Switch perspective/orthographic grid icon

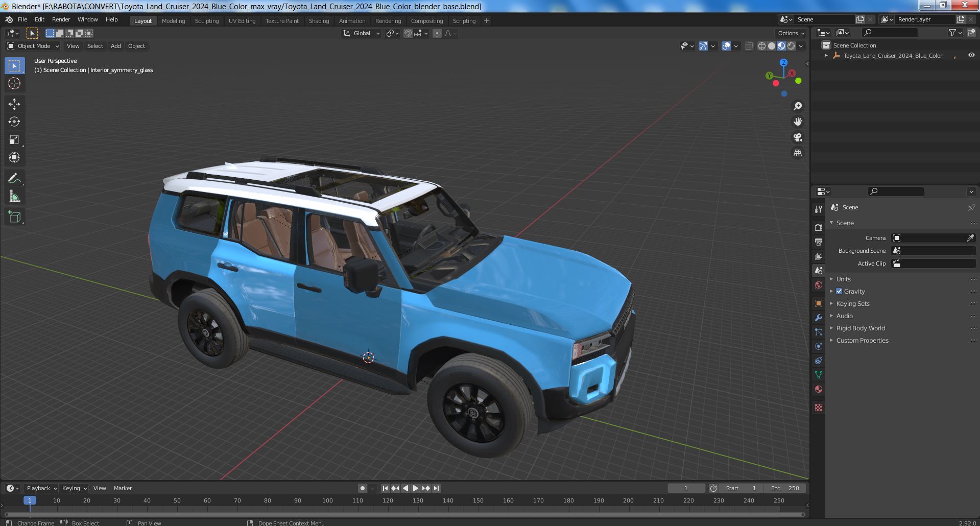(797, 153)
